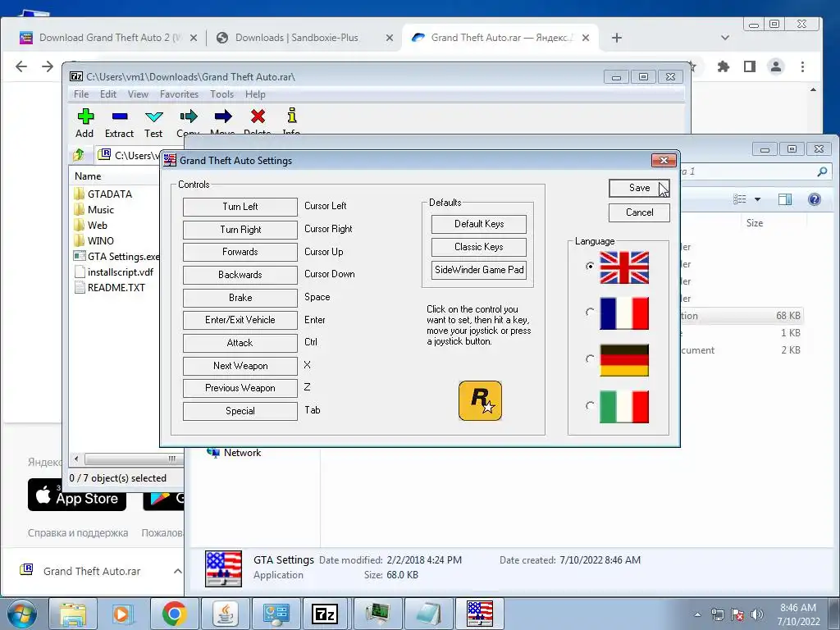Expand download options for Grand Theft Auto.rar
Screen dimensions: 840x630
click(177, 571)
